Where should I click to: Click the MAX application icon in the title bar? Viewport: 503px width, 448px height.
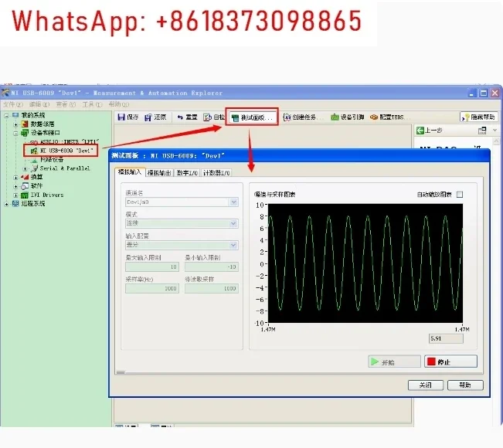tap(5, 93)
